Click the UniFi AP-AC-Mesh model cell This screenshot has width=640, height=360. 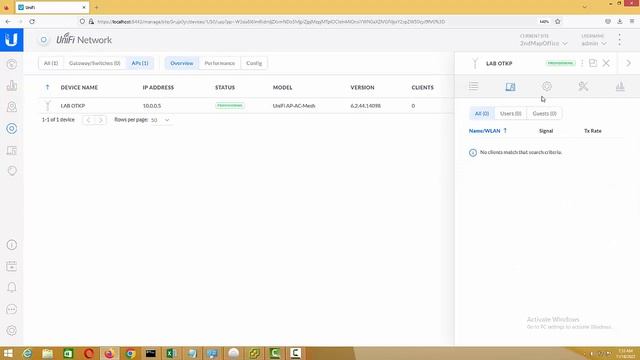(294, 106)
